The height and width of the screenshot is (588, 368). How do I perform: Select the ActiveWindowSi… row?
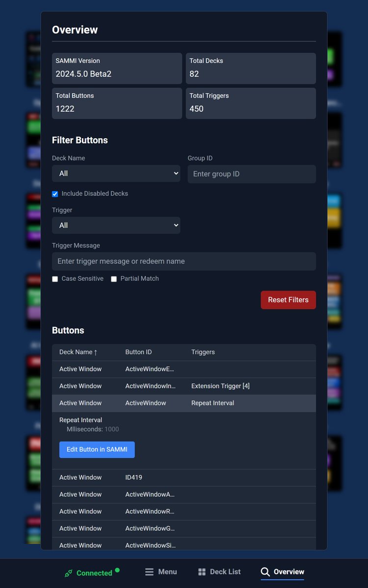(184, 544)
